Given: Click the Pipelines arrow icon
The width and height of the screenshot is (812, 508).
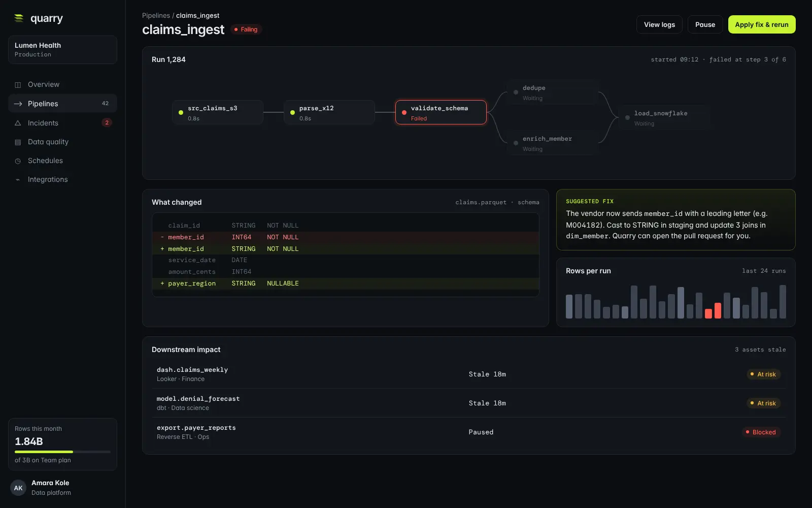Looking at the screenshot, I should tap(18, 104).
